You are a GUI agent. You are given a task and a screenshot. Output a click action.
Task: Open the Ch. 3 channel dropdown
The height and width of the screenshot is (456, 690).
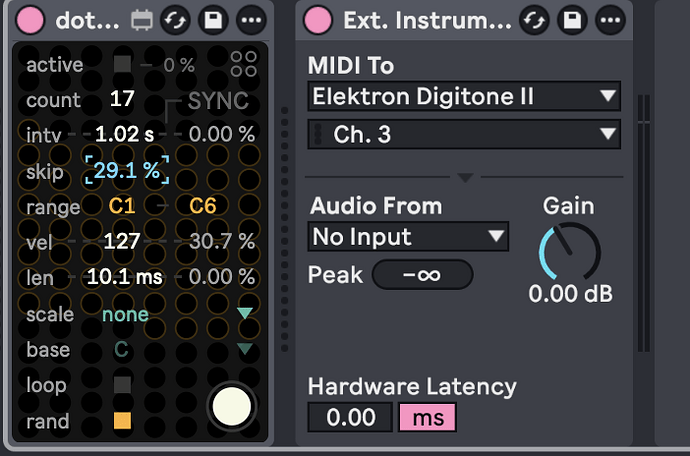point(464,134)
